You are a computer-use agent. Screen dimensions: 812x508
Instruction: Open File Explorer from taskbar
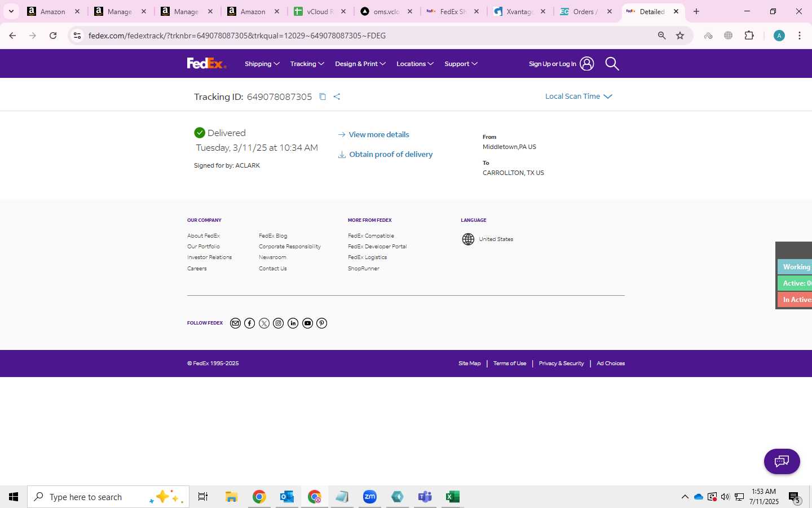tap(232, 497)
